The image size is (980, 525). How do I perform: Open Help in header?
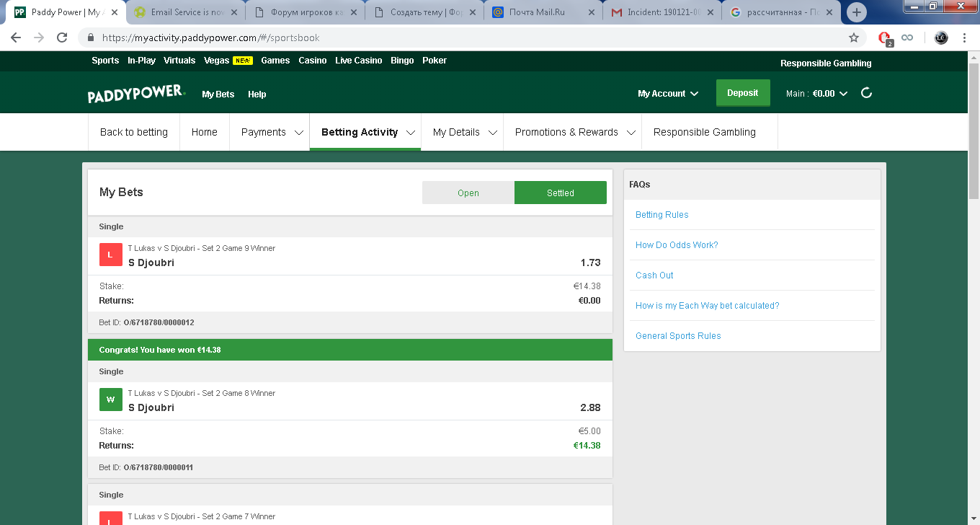point(257,94)
